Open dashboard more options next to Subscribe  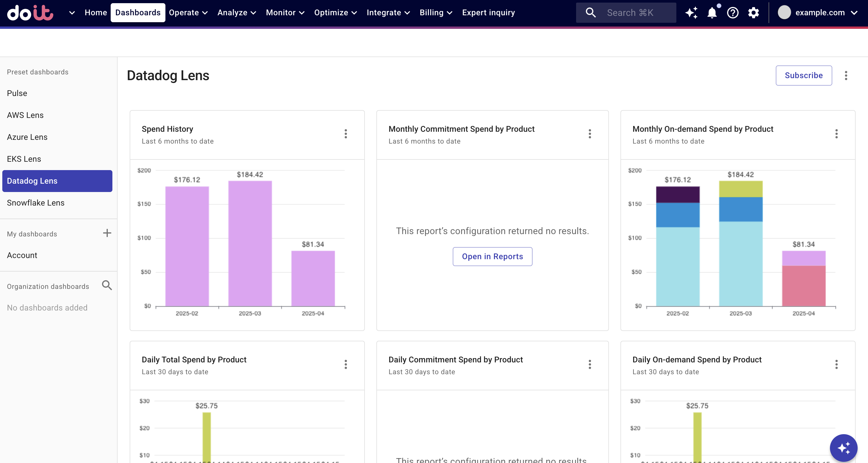coord(846,76)
